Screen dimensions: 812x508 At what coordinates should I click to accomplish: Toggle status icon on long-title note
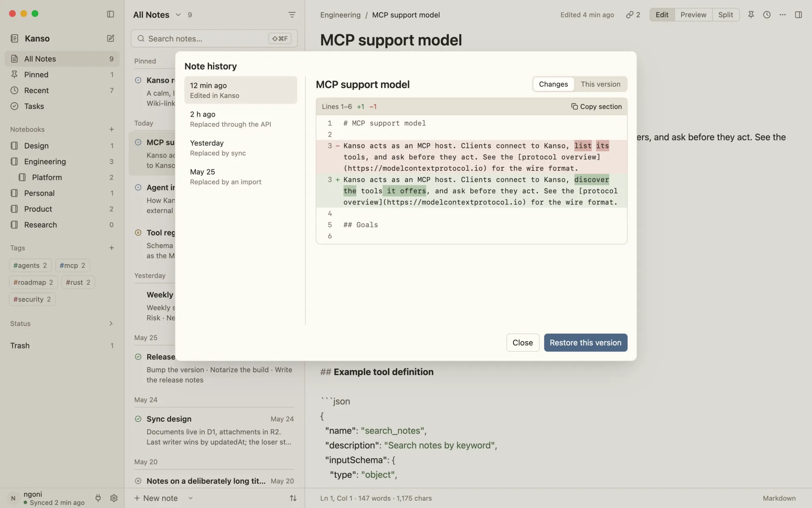138,481
